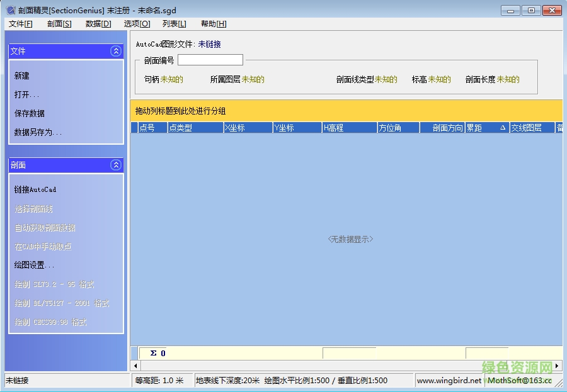The image size is (567, 392).
Task: Click the 点类型 column header
Action: [x=195, y=128]
